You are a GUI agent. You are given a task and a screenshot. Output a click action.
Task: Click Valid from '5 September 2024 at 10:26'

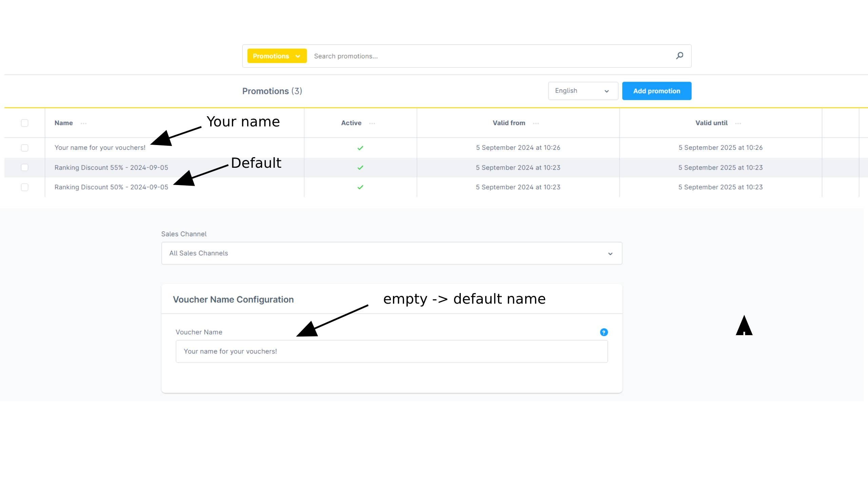click(518, 148)
